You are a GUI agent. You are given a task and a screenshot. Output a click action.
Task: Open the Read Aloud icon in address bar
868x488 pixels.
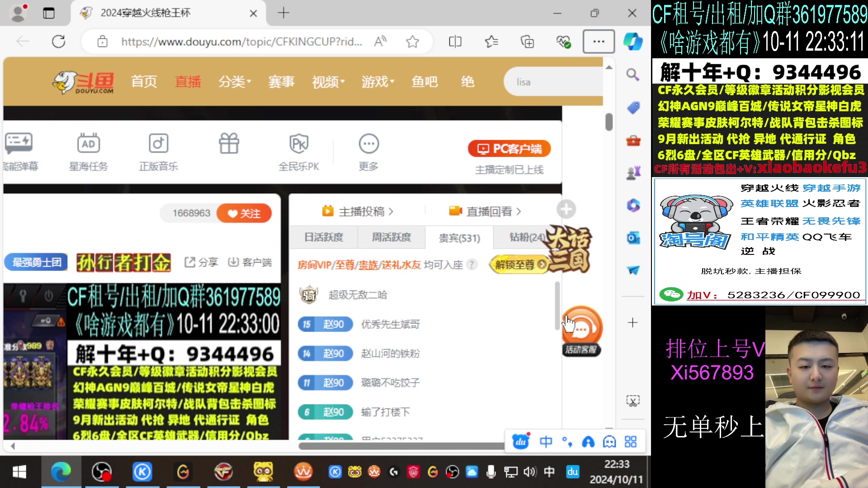point(380,42)
